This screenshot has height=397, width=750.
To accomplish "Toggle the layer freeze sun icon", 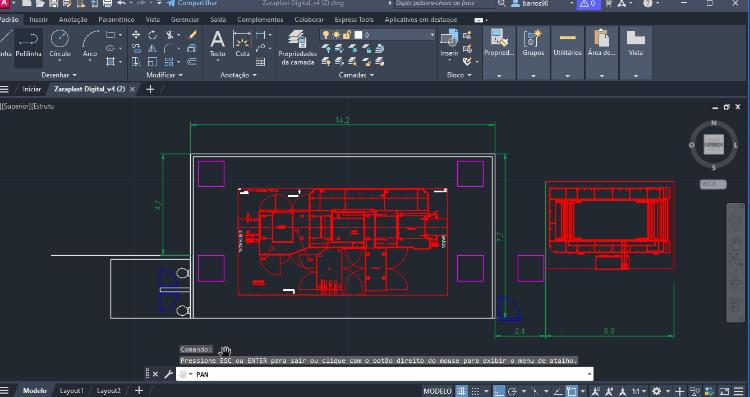I will (336, 35).
